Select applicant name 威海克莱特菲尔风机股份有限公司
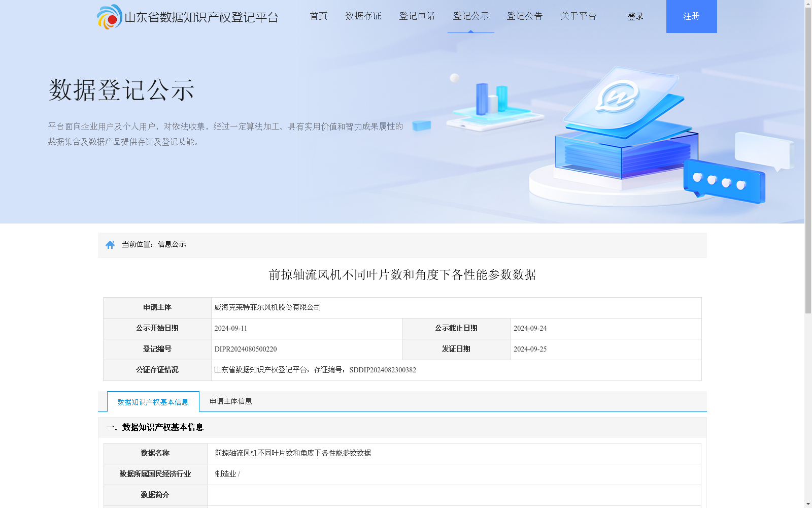The image size is (812, 508). (267, 307)
